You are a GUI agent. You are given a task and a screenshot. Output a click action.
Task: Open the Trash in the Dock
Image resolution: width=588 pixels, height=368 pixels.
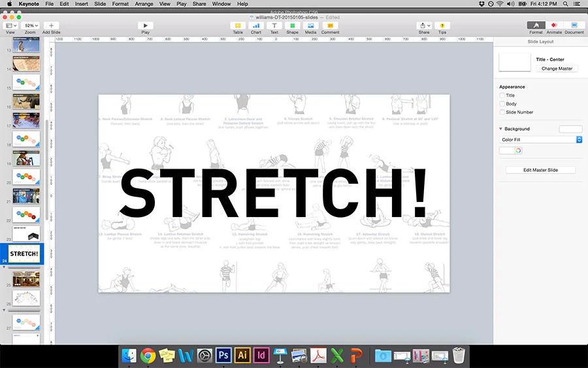(459, 355)
